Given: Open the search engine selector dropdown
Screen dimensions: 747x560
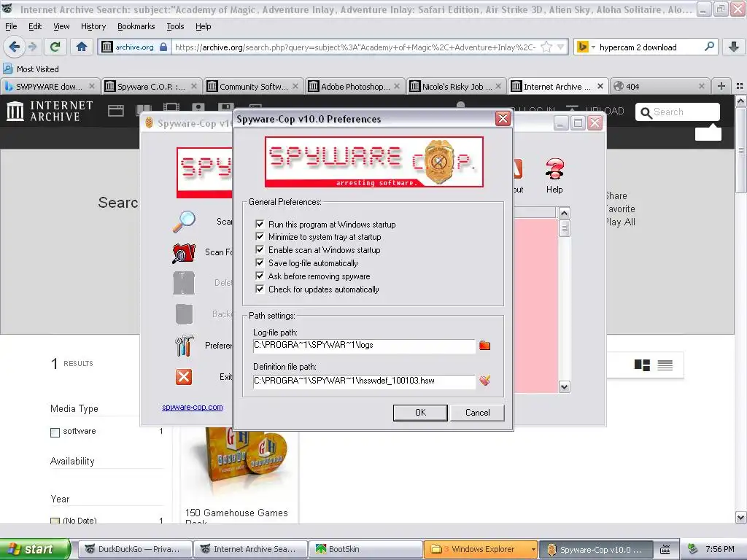Looking at the screenshot, I should 585,47.
